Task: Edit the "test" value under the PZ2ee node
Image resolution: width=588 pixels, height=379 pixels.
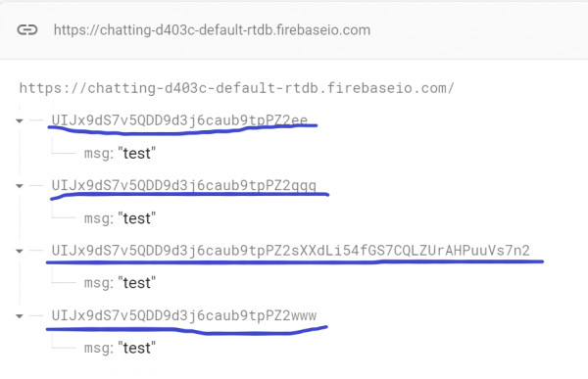Action: coord(137,154)
